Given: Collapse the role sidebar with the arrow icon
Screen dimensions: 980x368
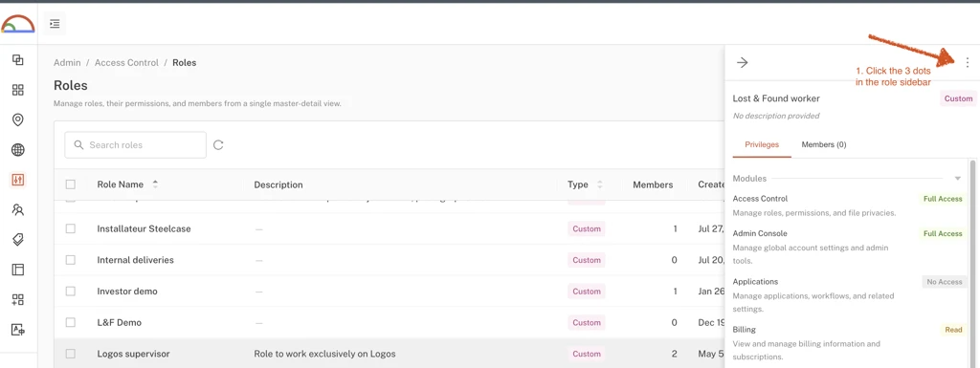Looking at the screenshot, I should [x=742, y=62].
